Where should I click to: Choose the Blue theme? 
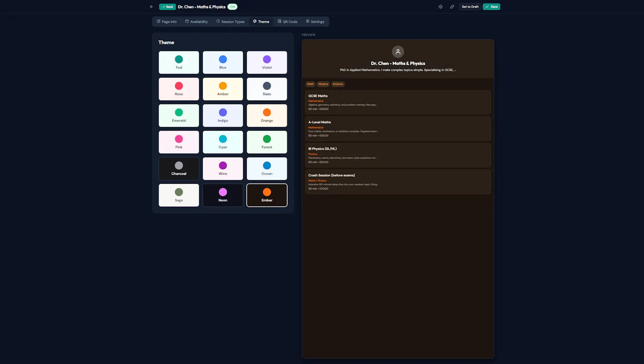pos(223,62)
